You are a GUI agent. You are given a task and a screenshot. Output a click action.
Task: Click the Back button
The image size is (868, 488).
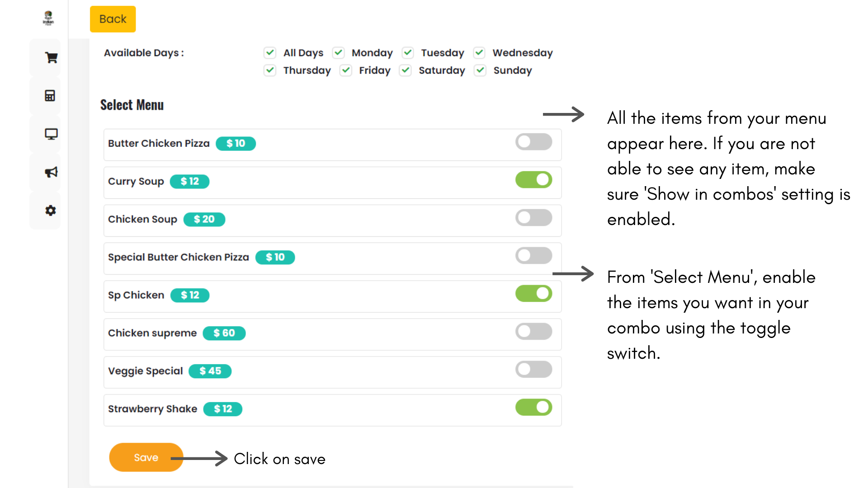(113, 19)
